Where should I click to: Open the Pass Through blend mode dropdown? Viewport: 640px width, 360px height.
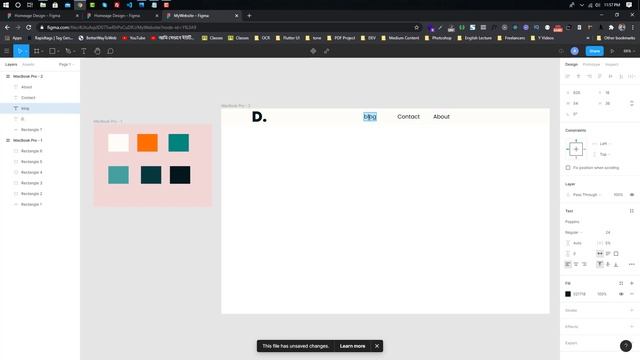coord(587,195)
